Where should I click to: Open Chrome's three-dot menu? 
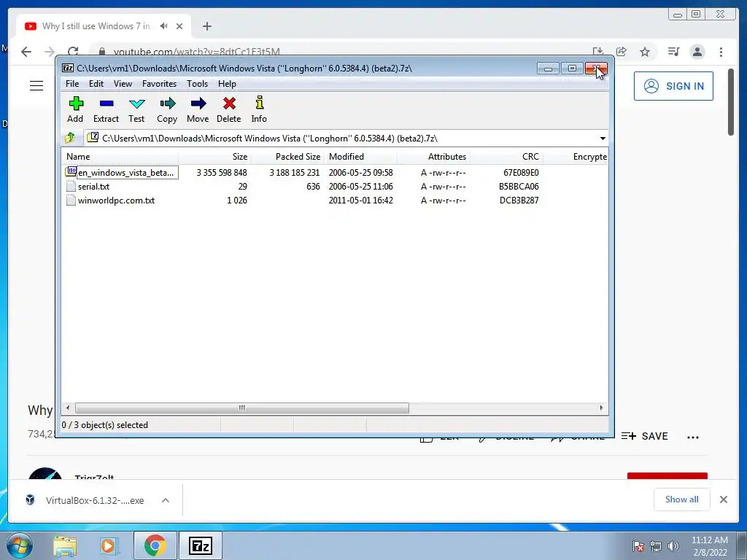click(721, 52)
